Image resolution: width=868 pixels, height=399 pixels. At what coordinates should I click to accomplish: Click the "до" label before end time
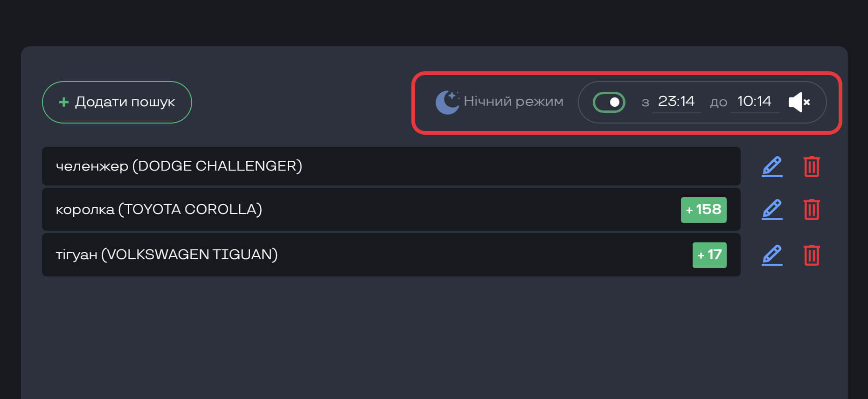click(x=718, y=102)
